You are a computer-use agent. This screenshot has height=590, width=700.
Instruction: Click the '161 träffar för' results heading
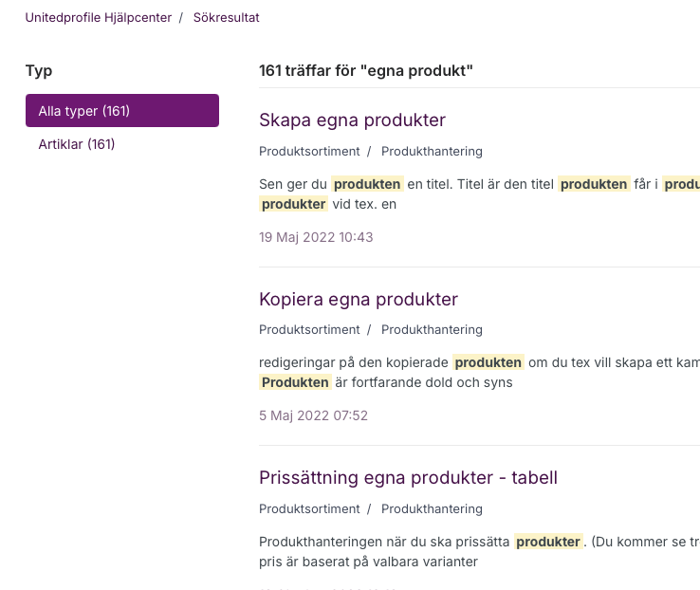click(x=365, y=70)
